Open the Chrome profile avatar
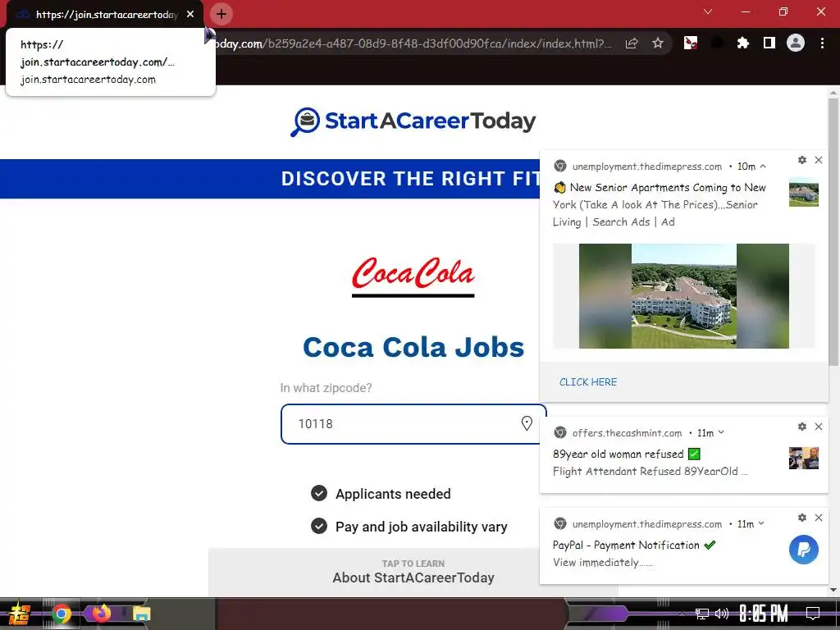840x630 pixels. tap(796, 43)
